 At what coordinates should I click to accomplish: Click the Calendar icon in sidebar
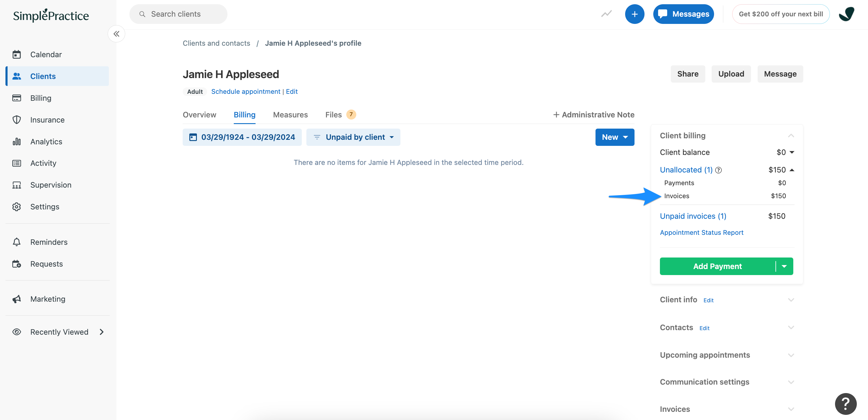(x=17, y=54)
